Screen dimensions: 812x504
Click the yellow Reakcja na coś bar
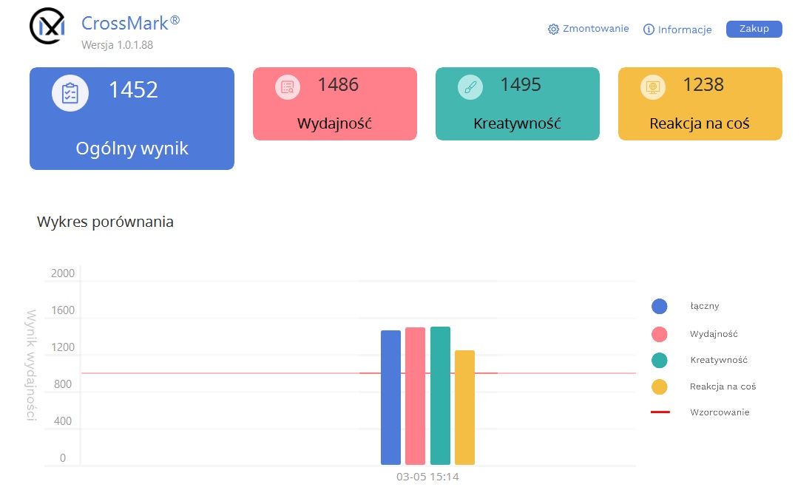tap(464, 407)
